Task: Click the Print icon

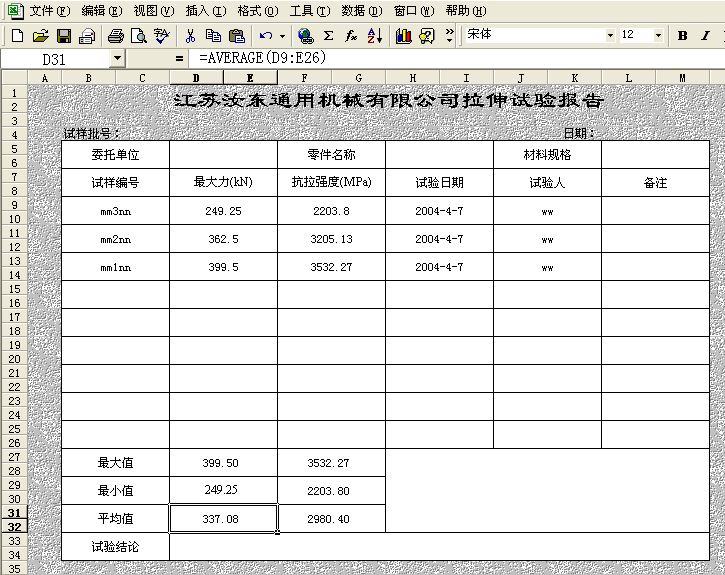Action: (x=116, y=36)
